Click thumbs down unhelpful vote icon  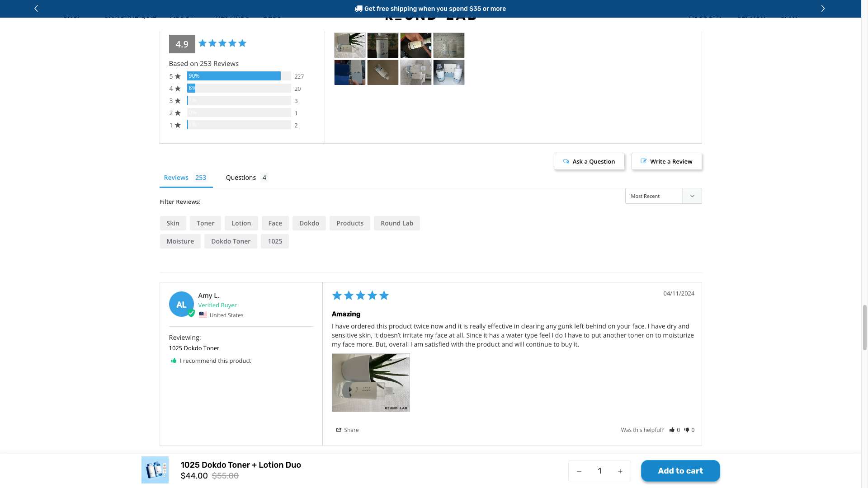point(687,430)
